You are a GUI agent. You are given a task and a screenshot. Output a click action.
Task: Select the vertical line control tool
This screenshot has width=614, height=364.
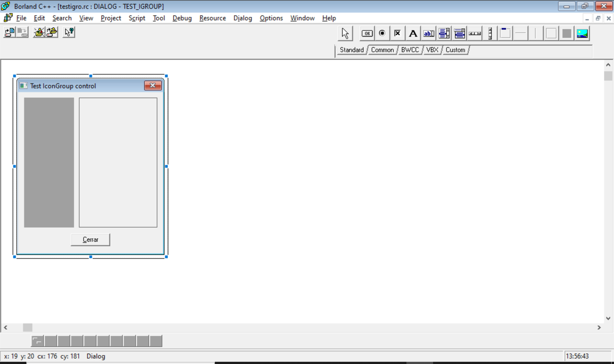tap(536, 34)
